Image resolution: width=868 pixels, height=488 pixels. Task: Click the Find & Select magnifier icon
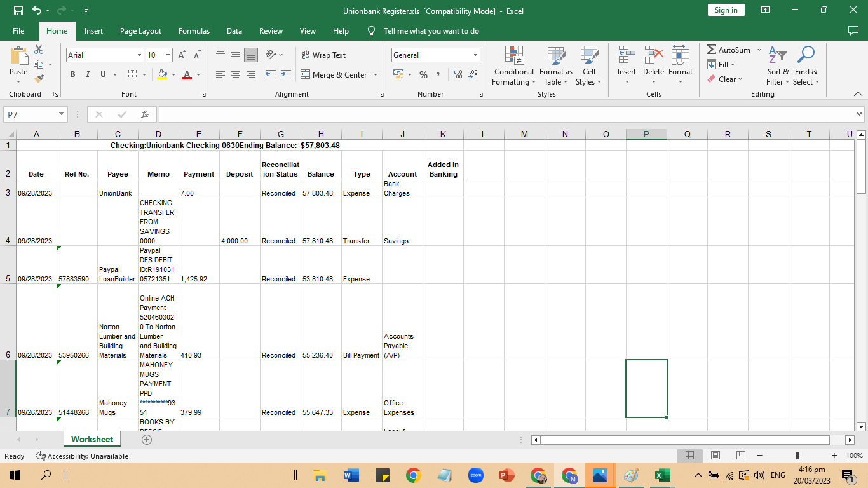[806, 55]
